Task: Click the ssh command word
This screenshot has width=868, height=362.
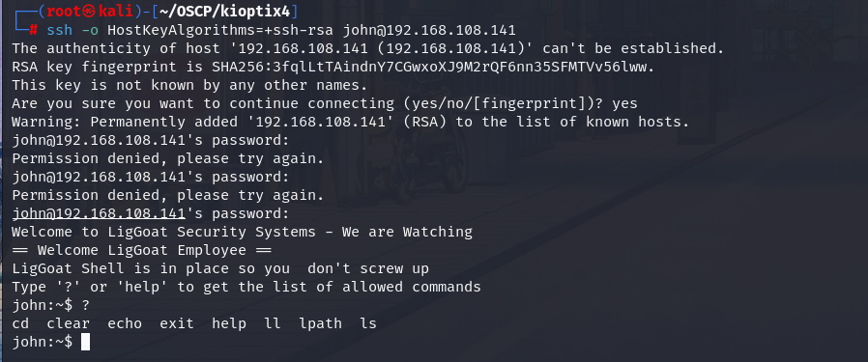Action: coord(59,30)
